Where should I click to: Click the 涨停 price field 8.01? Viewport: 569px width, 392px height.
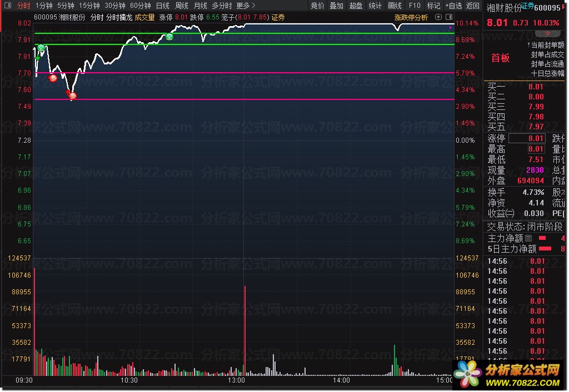tap(527, 138)
